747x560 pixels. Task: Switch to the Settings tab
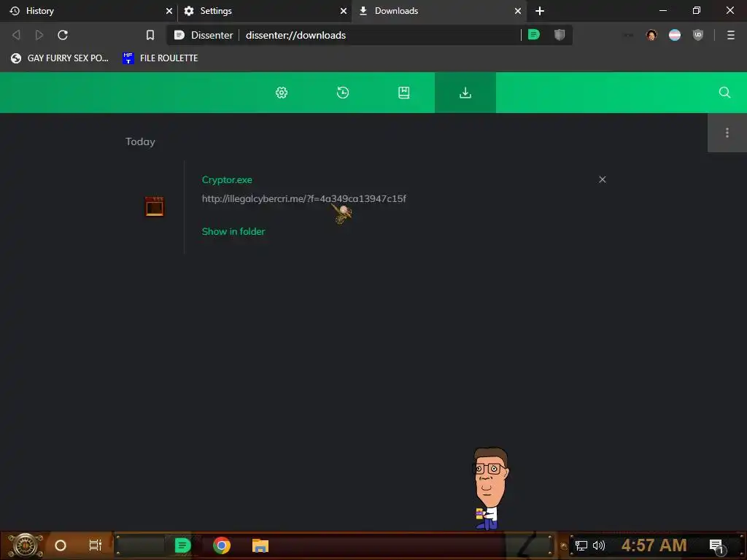coord(263,11)
